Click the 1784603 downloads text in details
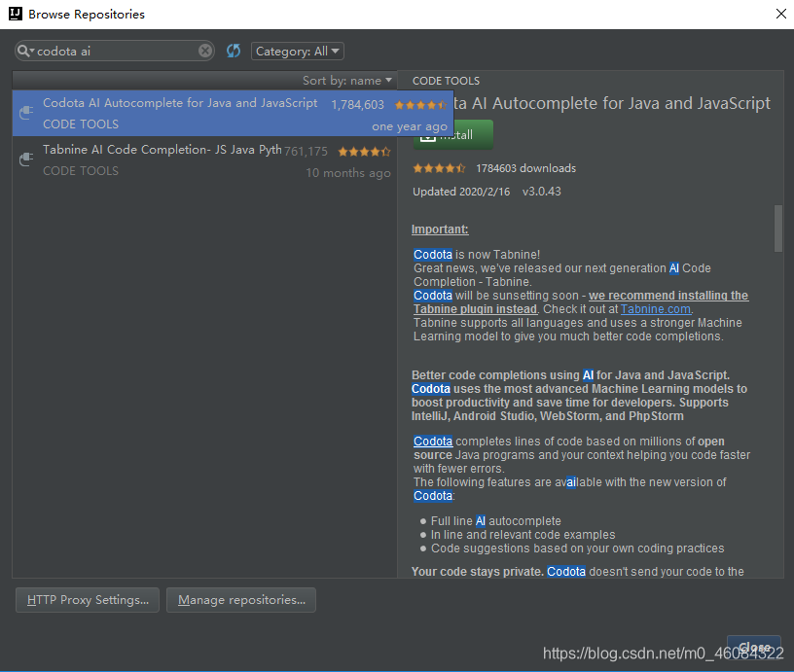Image resolution: width=794 pixels, height=672 pixels. 525,168
